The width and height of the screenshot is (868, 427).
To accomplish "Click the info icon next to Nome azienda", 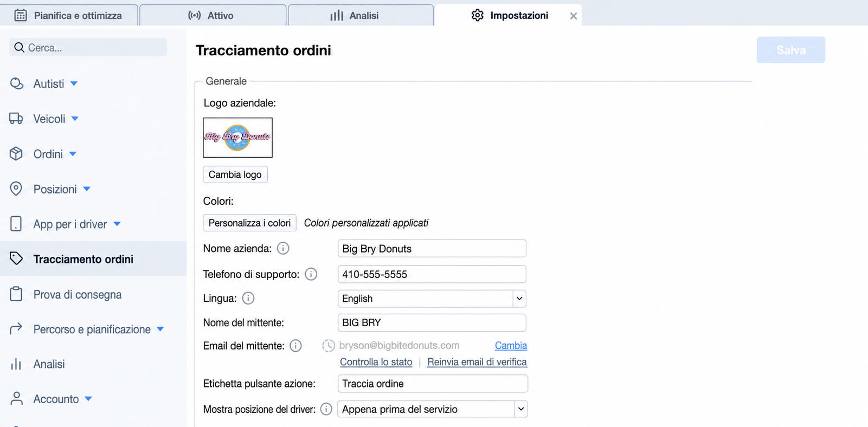I will click(x=283, y=248).
